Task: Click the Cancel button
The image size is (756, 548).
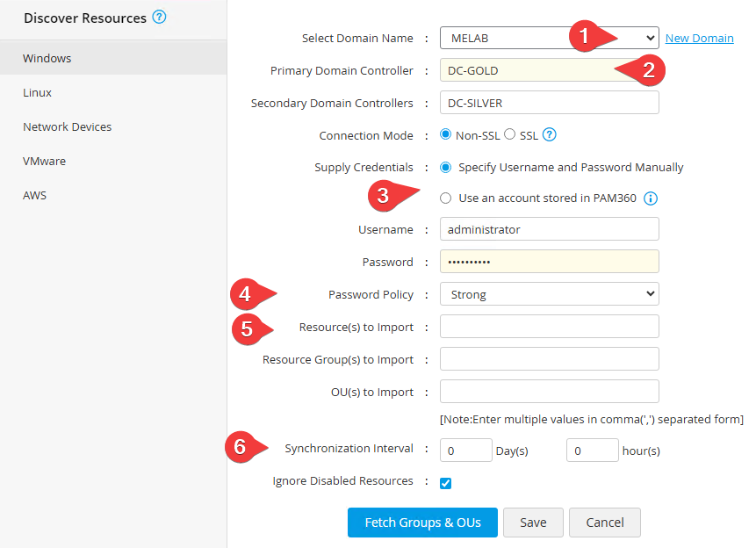Action: tap(604, 523)
